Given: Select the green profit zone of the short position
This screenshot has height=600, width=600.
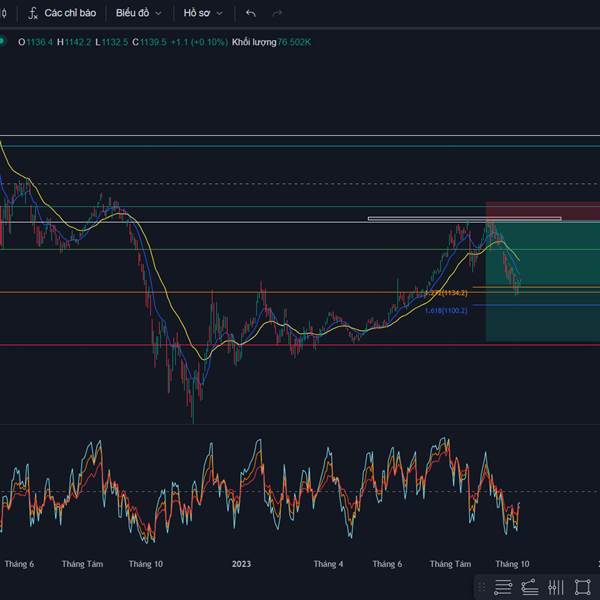Looking at the screenshot, I should coord(543,281).
